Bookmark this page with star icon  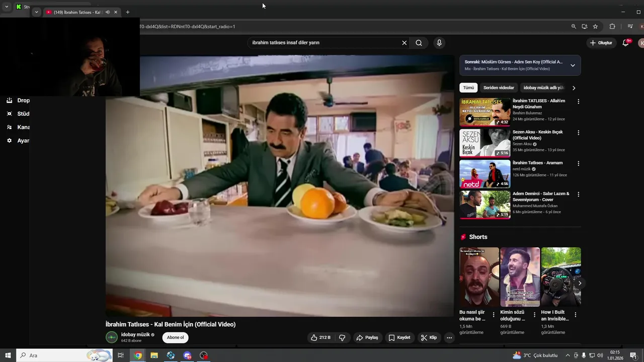click(x=595, y=27)
